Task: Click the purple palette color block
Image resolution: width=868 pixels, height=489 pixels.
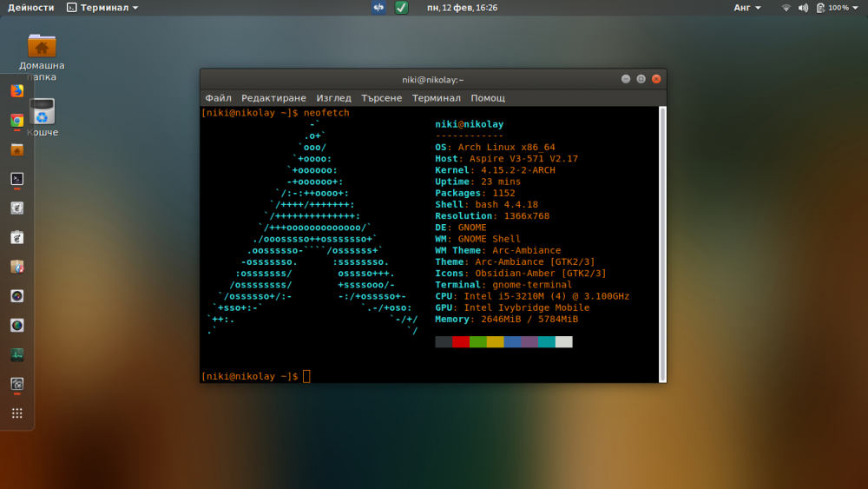Action: tap(529, 341)
